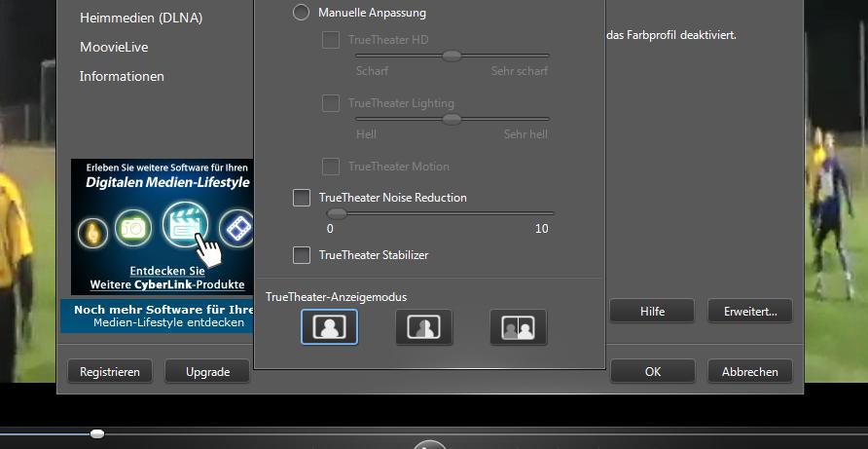Select the Manuelle Anpassung radio button

[x=301, y=13]
